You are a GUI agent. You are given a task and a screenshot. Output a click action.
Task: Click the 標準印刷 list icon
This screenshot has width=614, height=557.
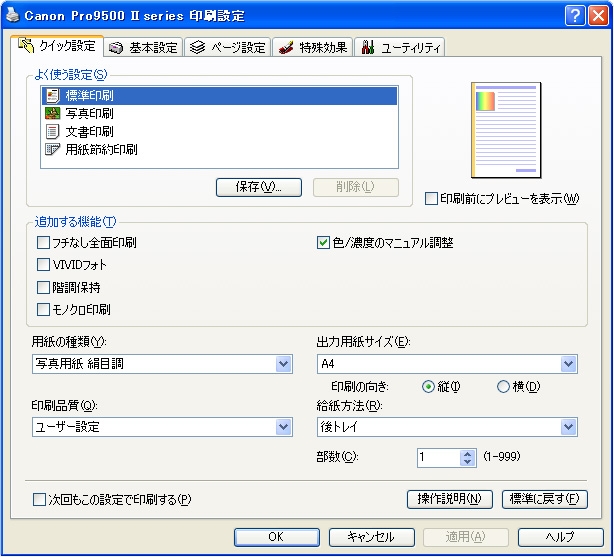52,96
